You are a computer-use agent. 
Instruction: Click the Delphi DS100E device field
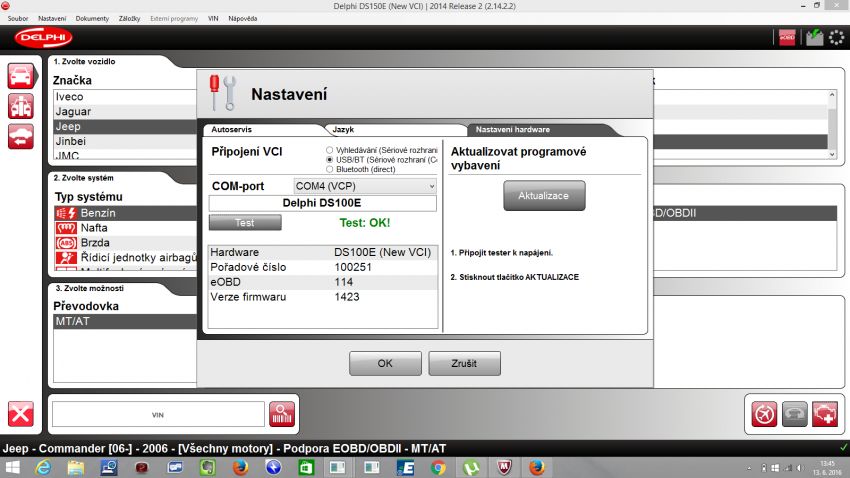coord(323,203)
